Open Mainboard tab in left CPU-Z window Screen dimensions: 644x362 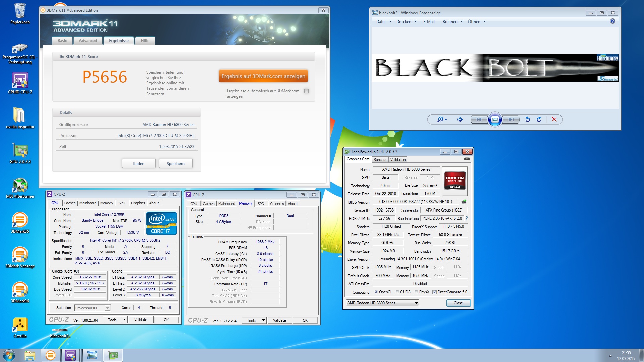coord(88,203)
